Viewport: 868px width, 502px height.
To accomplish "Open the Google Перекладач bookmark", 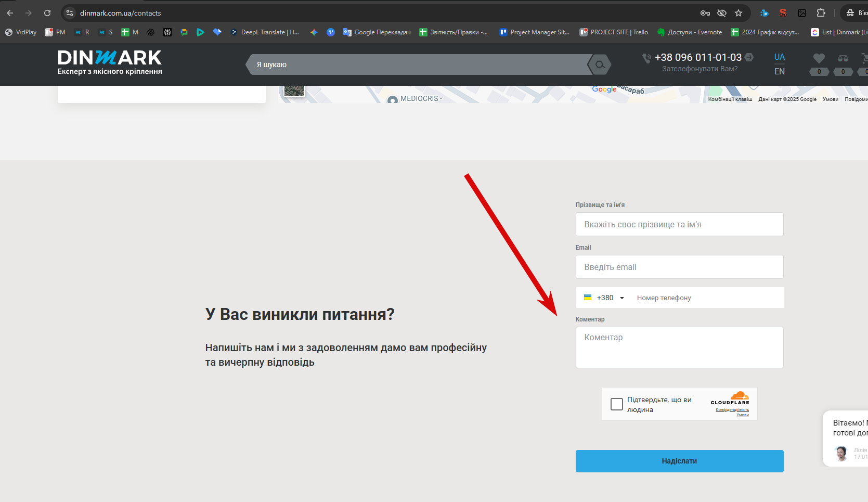I will [x=377, y=32].
